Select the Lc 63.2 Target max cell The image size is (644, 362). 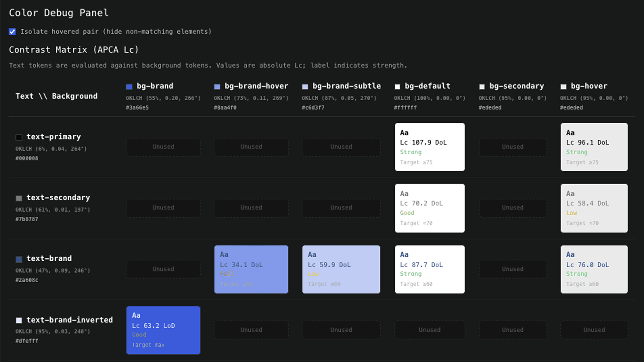click(163, 330)
